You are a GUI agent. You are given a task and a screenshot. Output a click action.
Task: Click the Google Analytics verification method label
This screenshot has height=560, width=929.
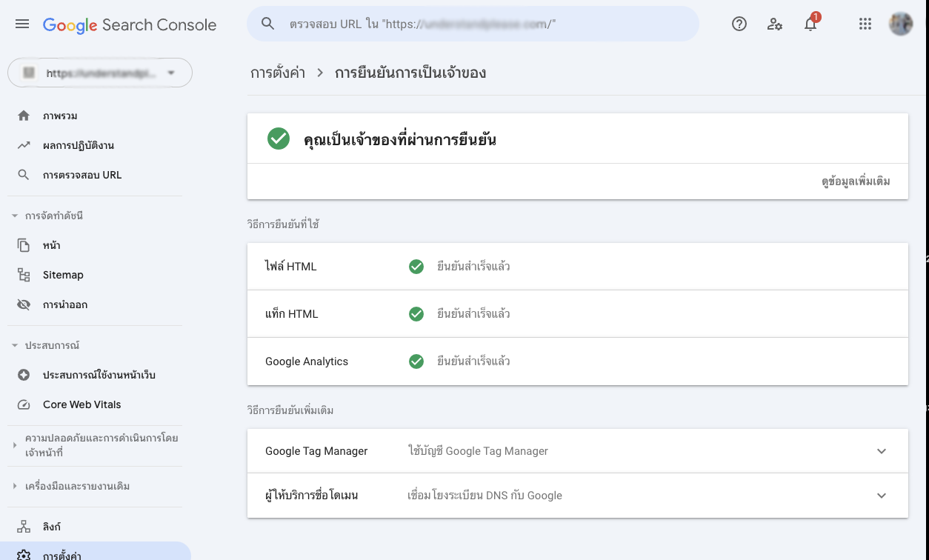coord(307,361)
